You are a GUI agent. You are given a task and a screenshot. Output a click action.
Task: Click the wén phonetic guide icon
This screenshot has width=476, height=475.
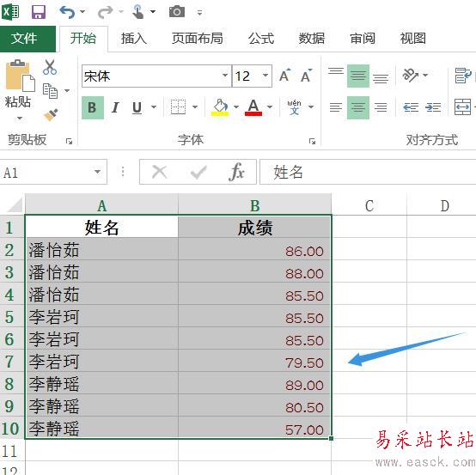294,107
